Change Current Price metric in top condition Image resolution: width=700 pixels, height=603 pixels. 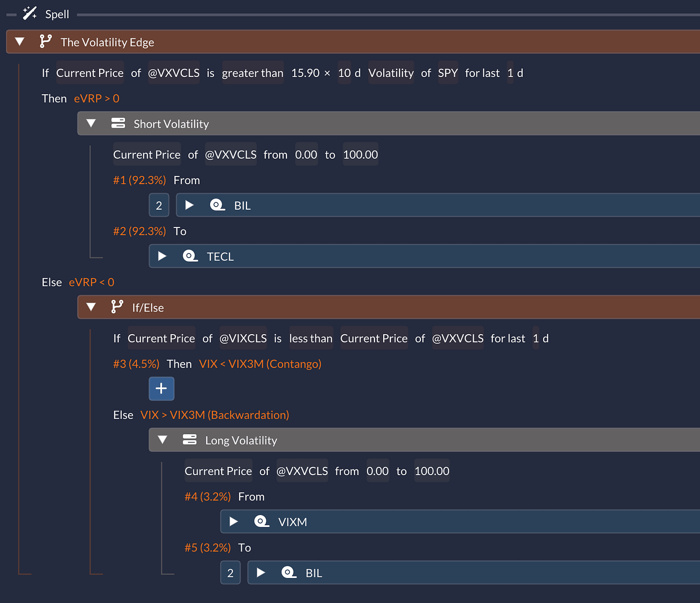click(x=90, y=73)
